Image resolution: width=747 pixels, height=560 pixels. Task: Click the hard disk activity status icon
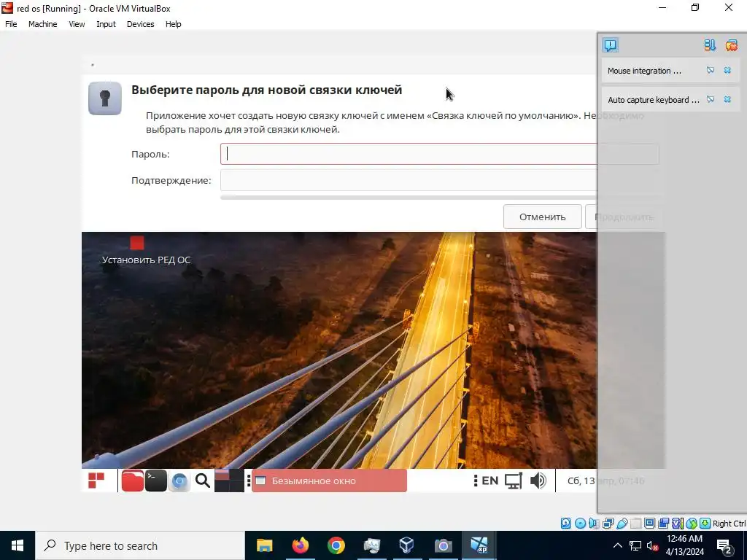(566, 524)
